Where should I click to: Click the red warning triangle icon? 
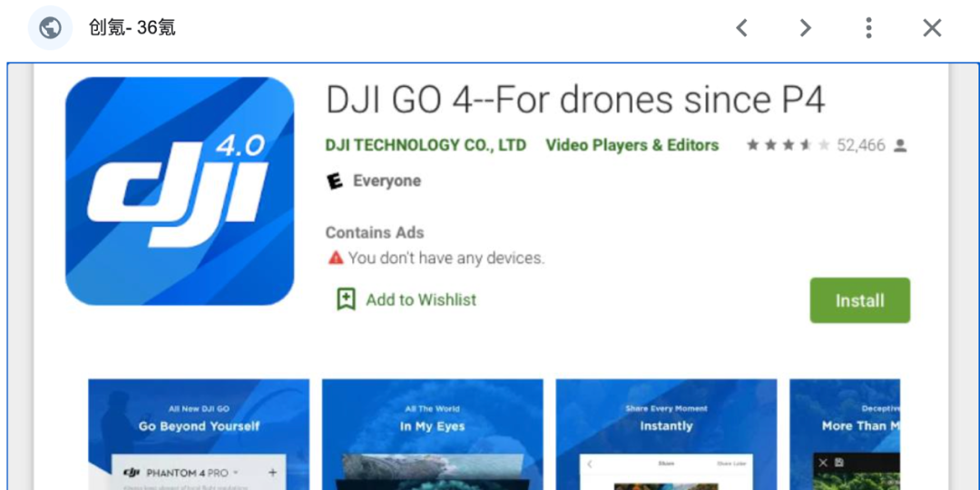click(x=336, y=258)
